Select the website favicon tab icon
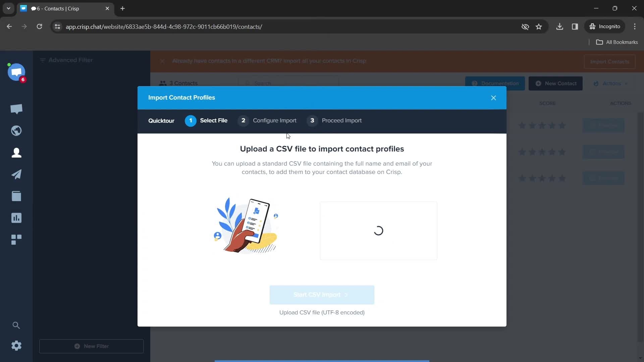 (x=24, y=8)
